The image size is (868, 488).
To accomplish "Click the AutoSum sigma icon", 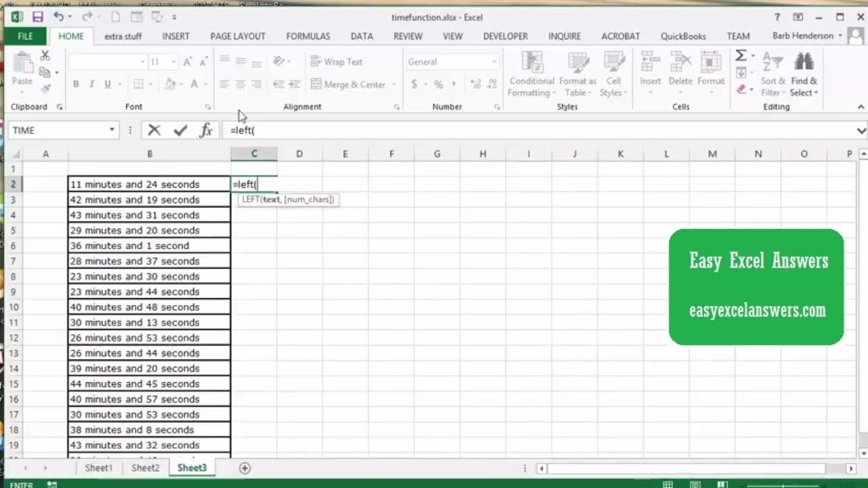I will click(x=741, y=56).
